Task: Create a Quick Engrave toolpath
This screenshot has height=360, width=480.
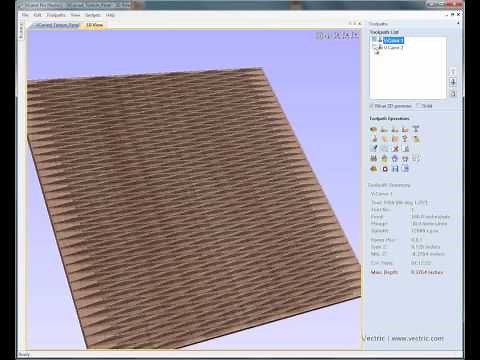Action: [x=405, y=129]
